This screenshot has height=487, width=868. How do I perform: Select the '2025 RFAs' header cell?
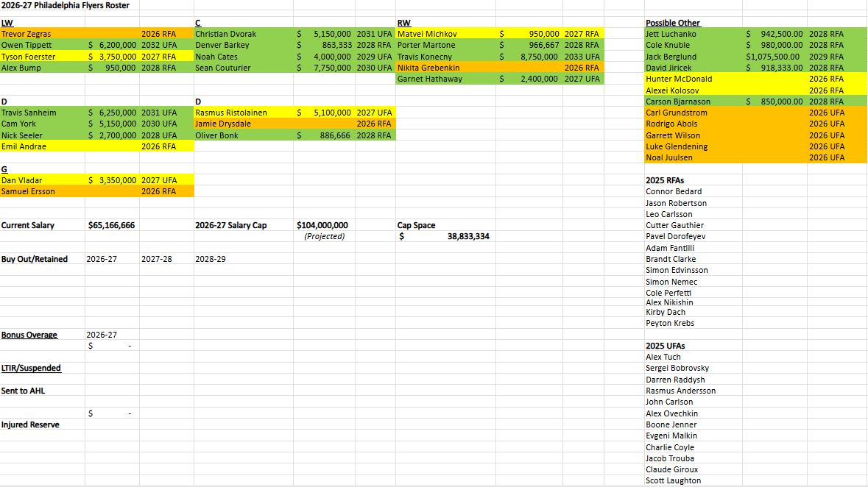click(x=694, y=180)
